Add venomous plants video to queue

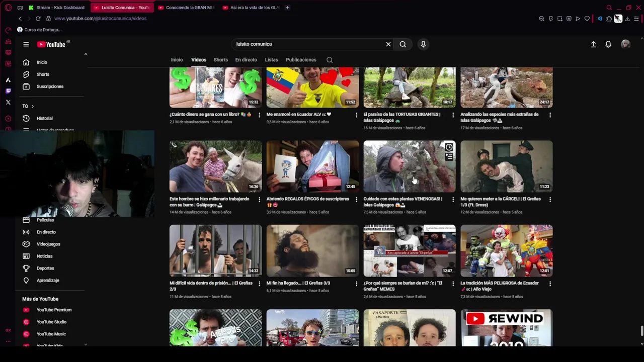449,157
